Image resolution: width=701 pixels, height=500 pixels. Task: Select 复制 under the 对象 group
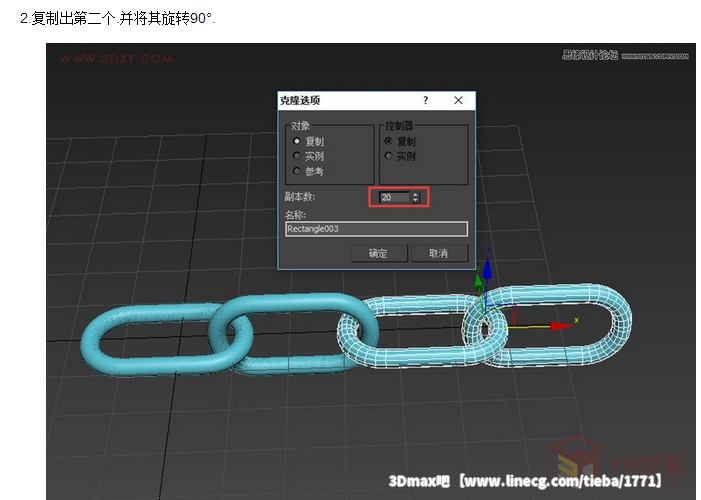[x=296, y=142]
